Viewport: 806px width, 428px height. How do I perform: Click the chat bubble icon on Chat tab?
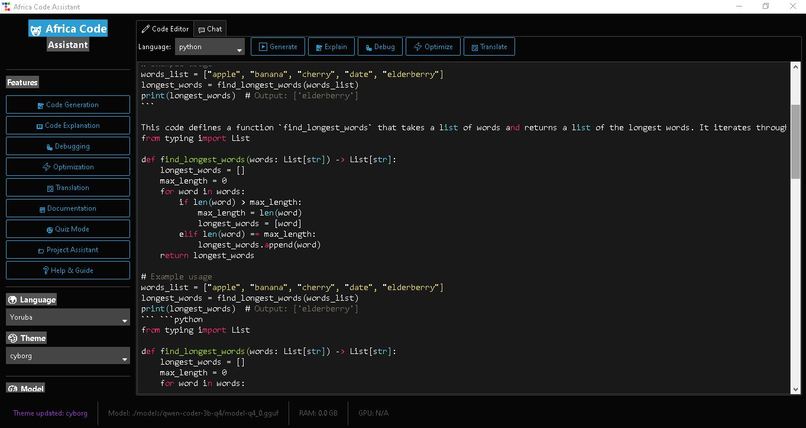pyautogui.click(x=202, y=30)
